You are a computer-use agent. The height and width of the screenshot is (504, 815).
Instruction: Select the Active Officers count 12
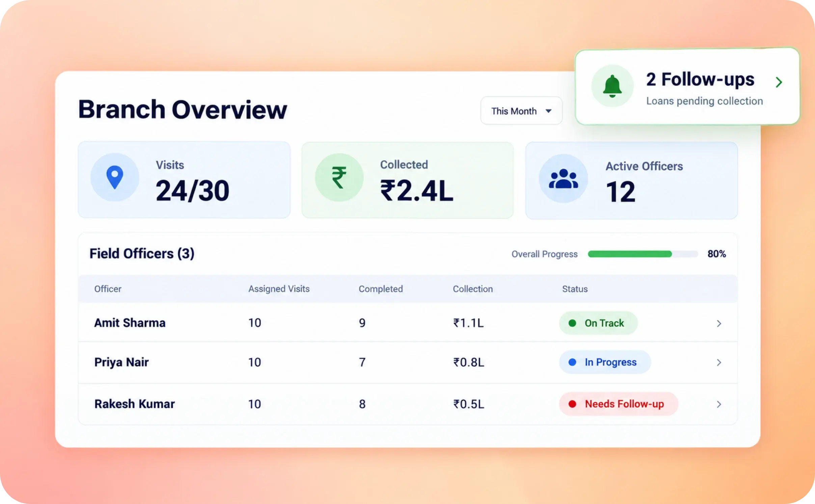pos(621,192)
